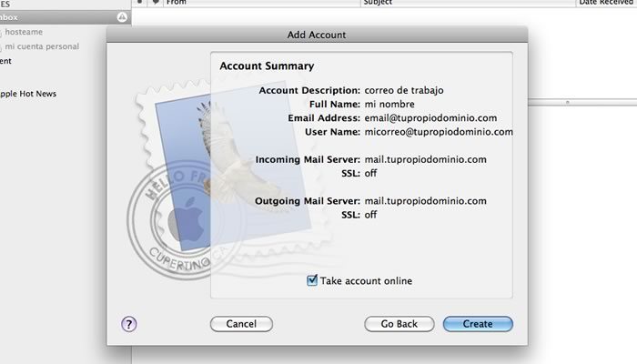Click the Take account online label
This screenshot has height=364, width=637.
click(x=366, y=280)
